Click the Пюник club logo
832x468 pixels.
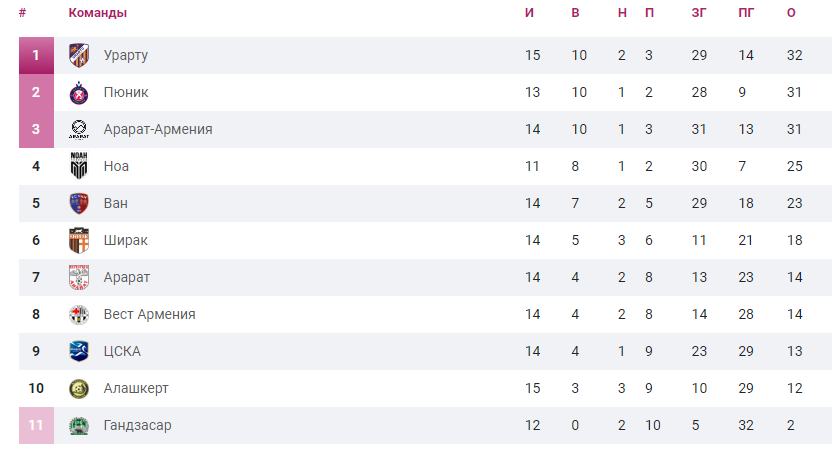point(79,92)
